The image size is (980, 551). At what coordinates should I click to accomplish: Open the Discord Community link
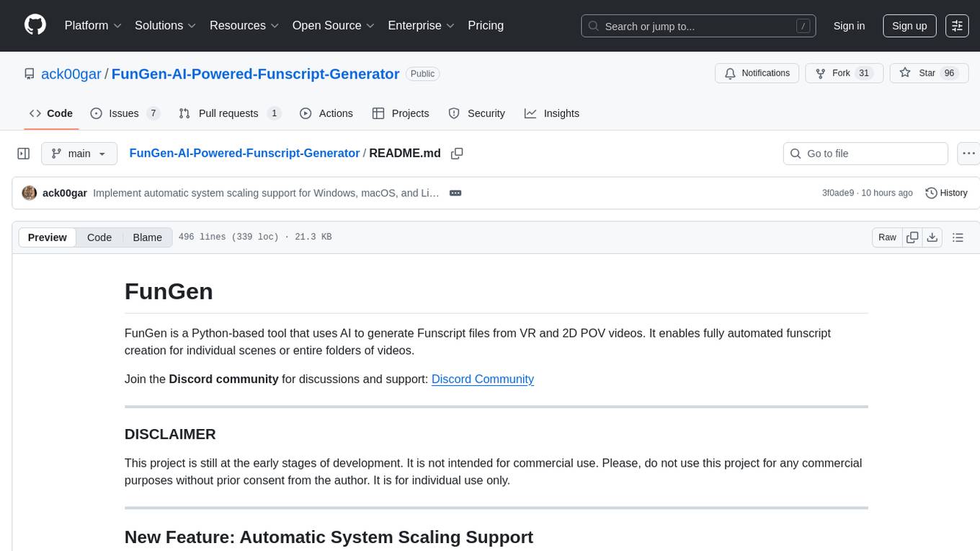click(483, 379)
